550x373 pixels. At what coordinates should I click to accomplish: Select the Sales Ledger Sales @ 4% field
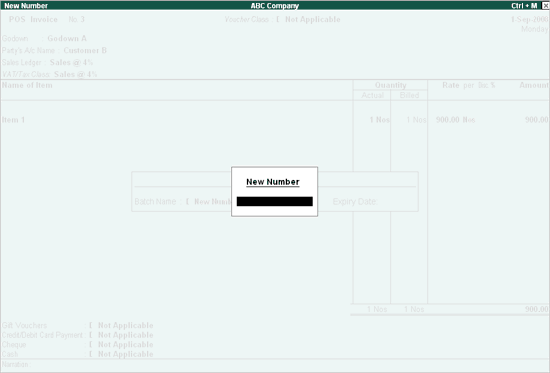47,62
